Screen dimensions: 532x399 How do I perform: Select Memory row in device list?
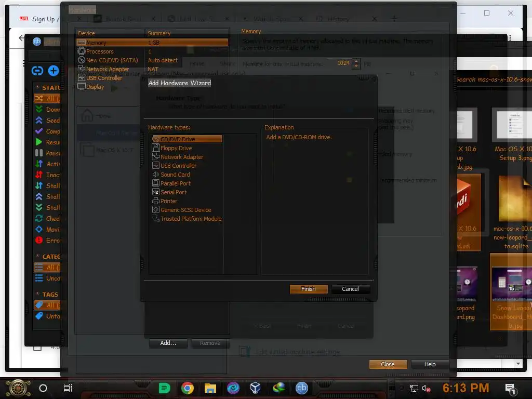point(152,43)
